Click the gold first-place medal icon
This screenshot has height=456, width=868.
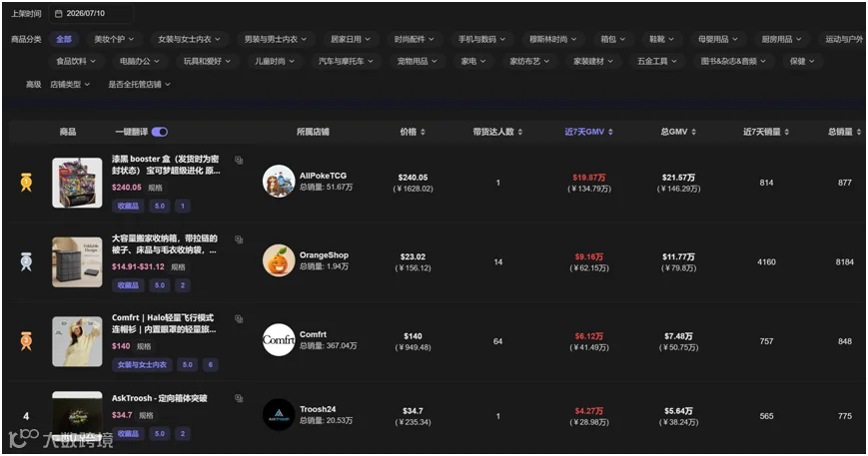[26, 183]
